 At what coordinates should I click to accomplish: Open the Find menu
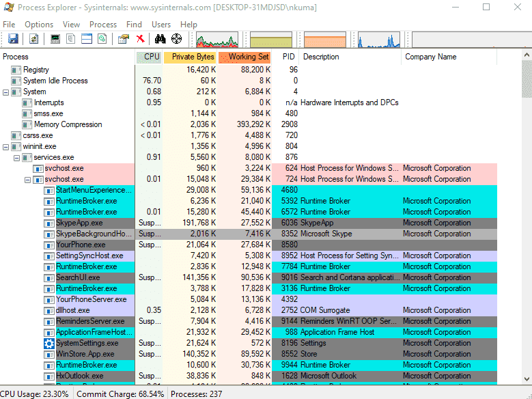coord(134,25)
